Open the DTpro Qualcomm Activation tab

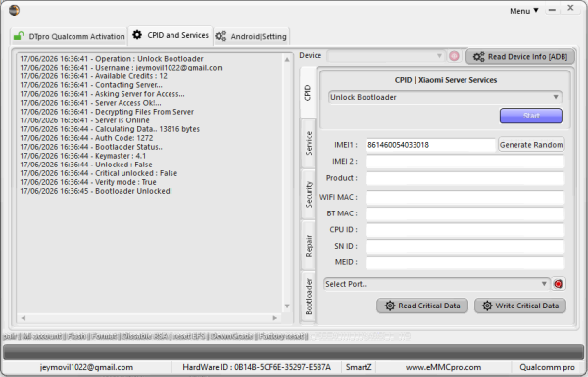69,36
